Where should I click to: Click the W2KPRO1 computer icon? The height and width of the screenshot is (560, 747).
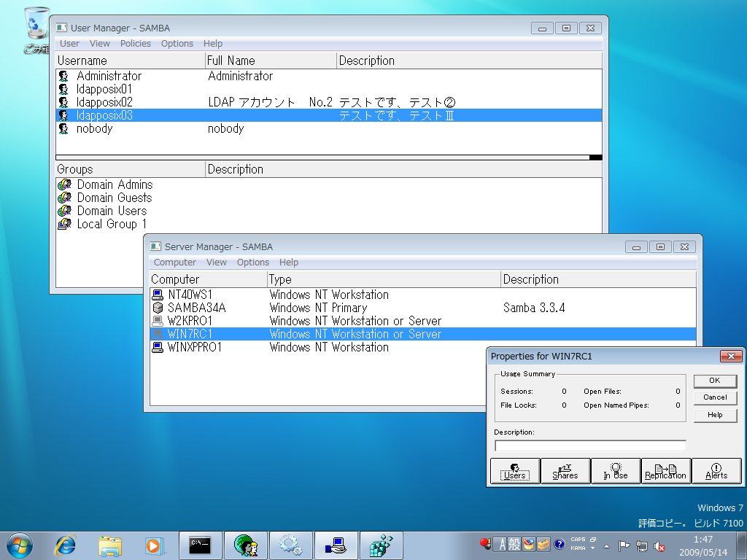[x=158, y=321]
